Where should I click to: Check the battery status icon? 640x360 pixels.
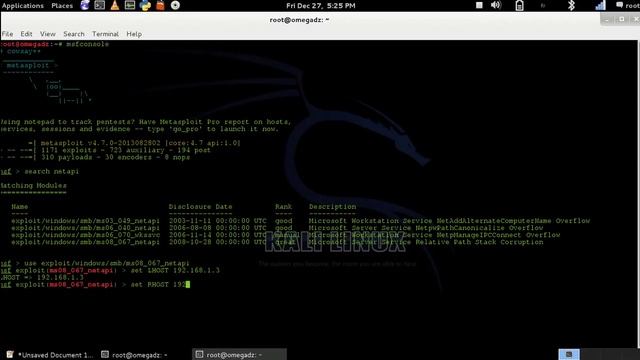coord(519,5)
